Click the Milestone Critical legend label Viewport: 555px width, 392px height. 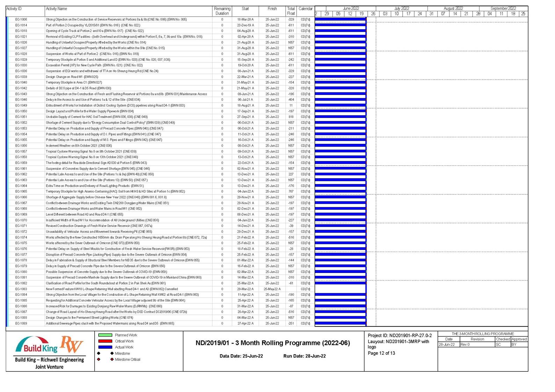click(x=128, y=360)
